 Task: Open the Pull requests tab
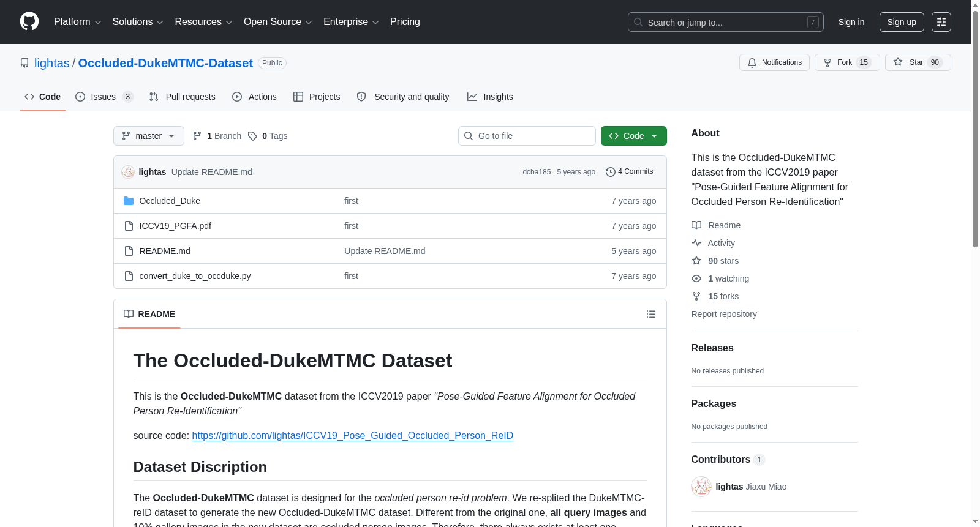[183, 97]
